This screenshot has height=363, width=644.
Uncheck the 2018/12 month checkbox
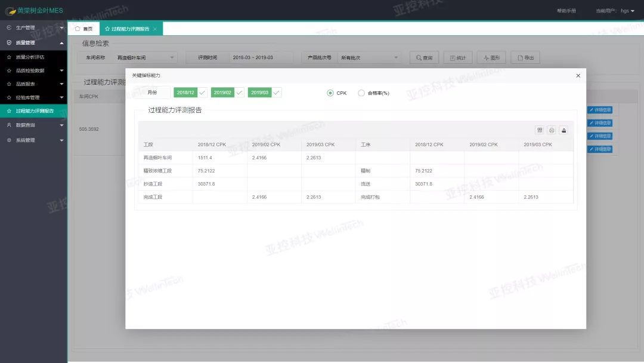(x=202, y=93)
